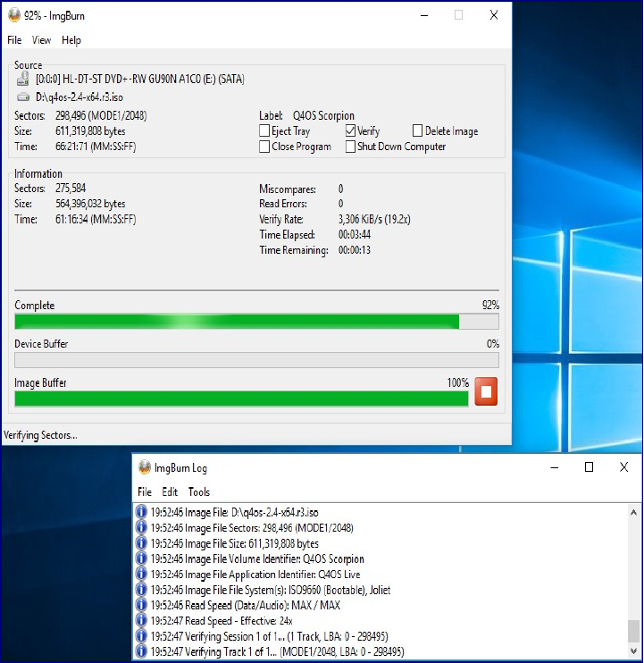Click the information size '564,396,032 bytes'
644x663 pixels.
click(90, 204)
